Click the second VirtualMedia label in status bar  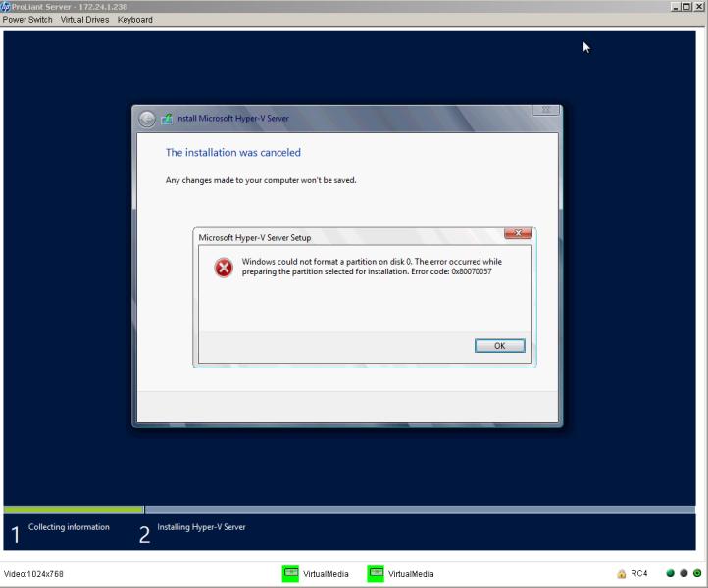coord(411,574)
